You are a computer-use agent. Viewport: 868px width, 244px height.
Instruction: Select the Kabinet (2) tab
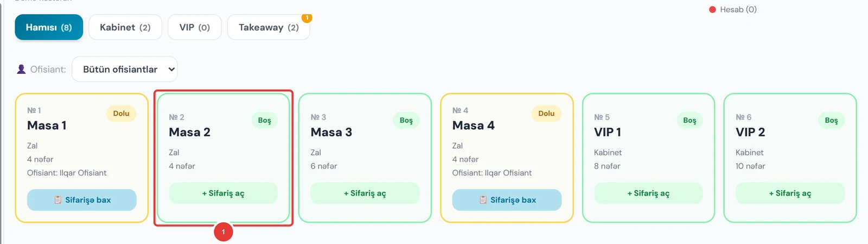point(125,27)
